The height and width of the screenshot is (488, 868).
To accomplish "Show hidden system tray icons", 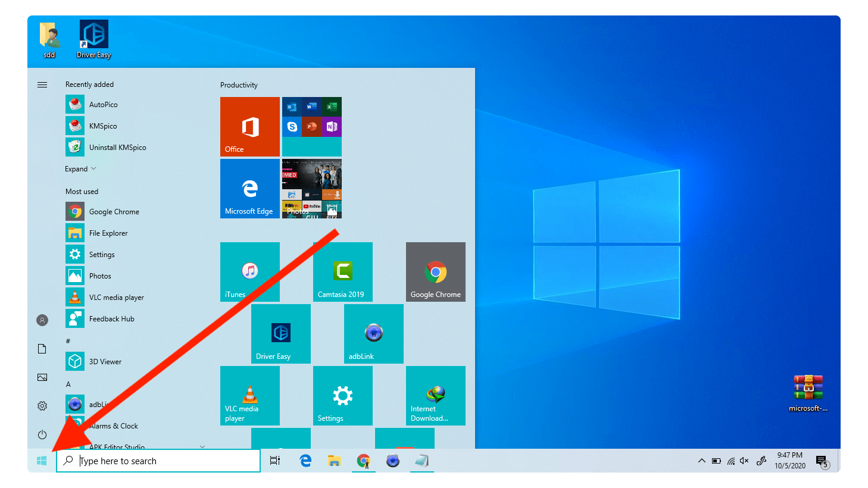I will (701, 461).
